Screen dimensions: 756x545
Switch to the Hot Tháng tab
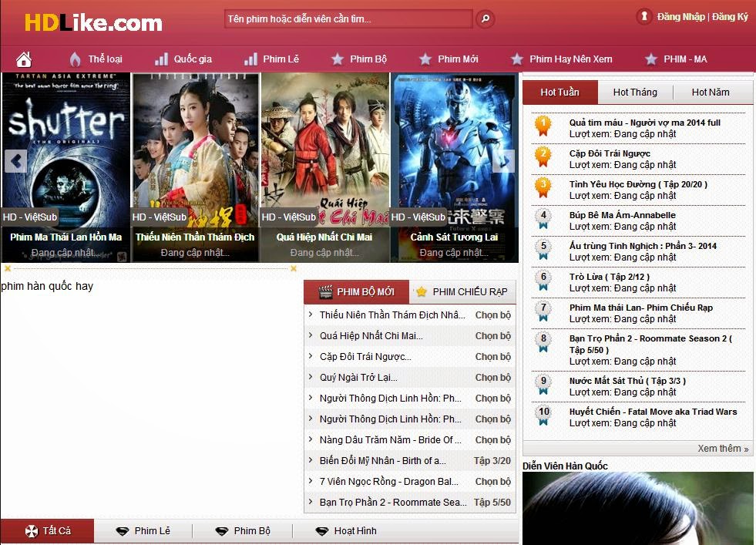636,92
